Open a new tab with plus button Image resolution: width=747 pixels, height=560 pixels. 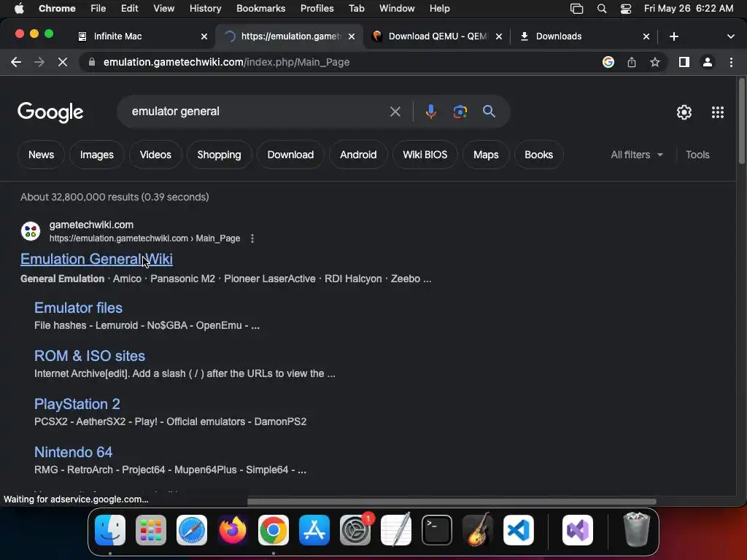(x=673, y=36)
